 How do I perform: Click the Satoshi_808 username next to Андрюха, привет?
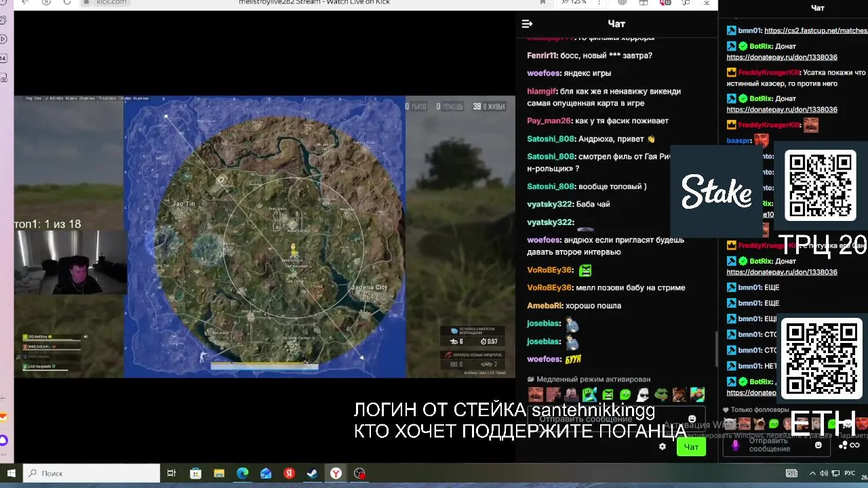(x=551, y=139)
